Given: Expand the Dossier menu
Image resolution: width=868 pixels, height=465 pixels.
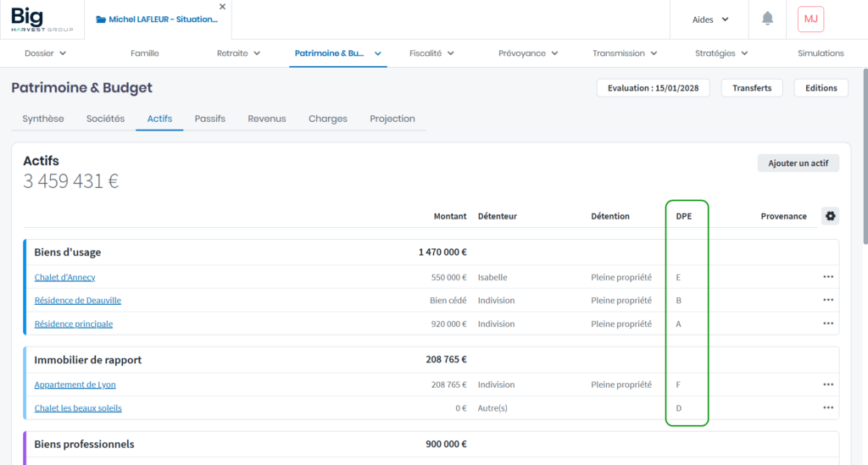Looking at the screenshot, I should [x=45, y=53].
